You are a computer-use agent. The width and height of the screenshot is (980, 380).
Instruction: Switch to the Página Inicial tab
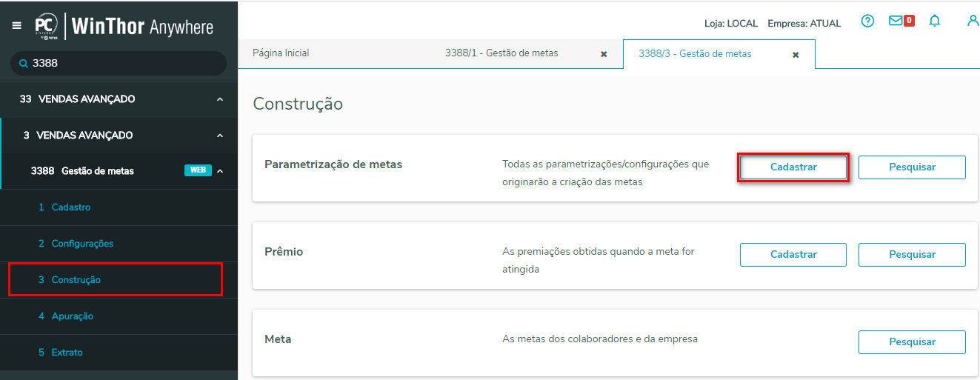pyautogui.click(x=281, y=53)
